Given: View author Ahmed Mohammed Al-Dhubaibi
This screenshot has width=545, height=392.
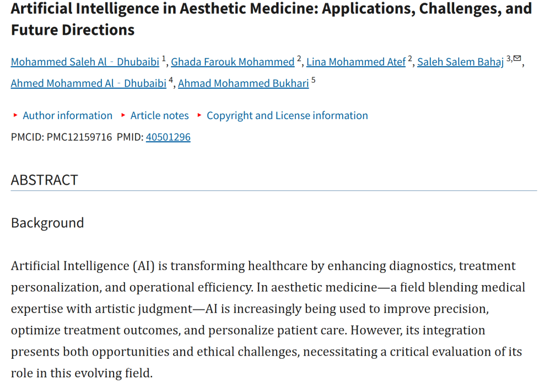Looking at the screenshot, I should point(88,83).
